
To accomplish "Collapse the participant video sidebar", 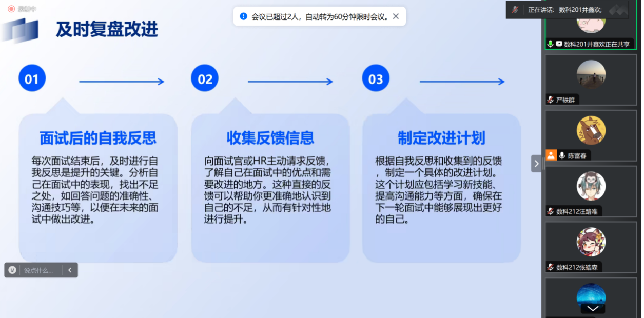I will point(536,164).
